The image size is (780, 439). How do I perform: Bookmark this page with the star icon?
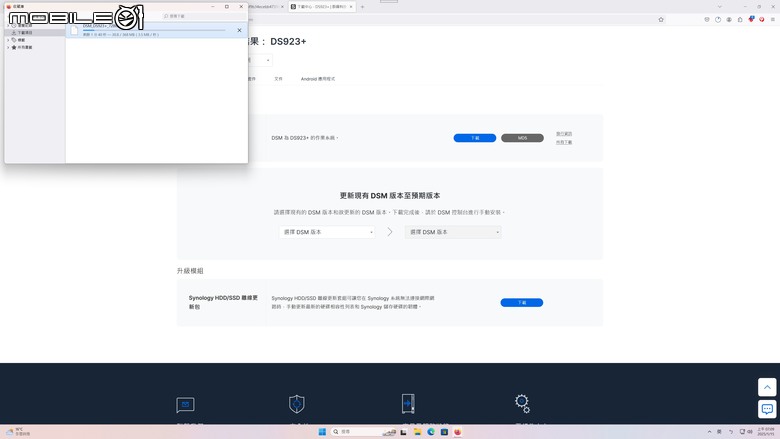(661, 20)
